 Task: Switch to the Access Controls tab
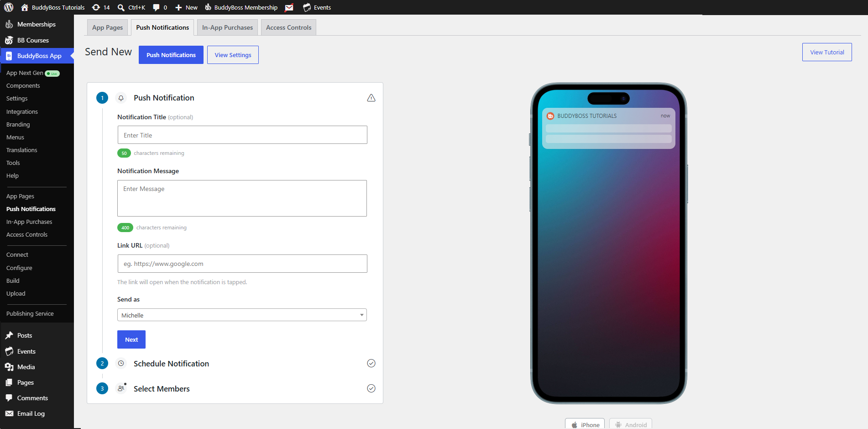[288, 27]
